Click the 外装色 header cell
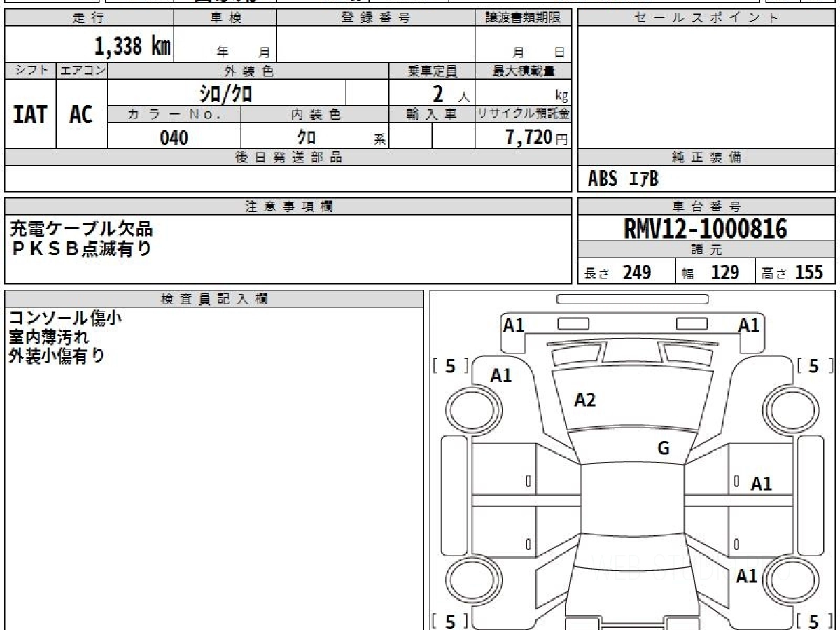The width and height of the screenshot is (840, 630). [248, 71]
